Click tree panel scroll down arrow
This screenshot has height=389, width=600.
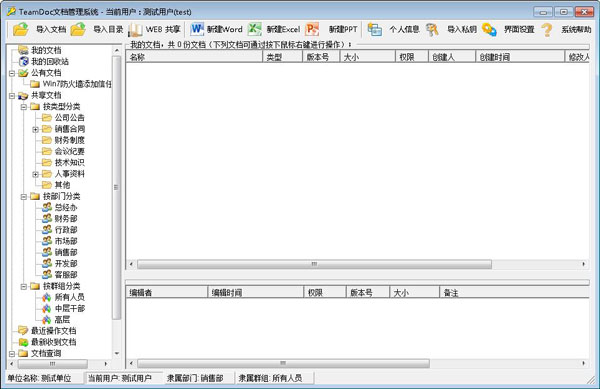point(117,353)
